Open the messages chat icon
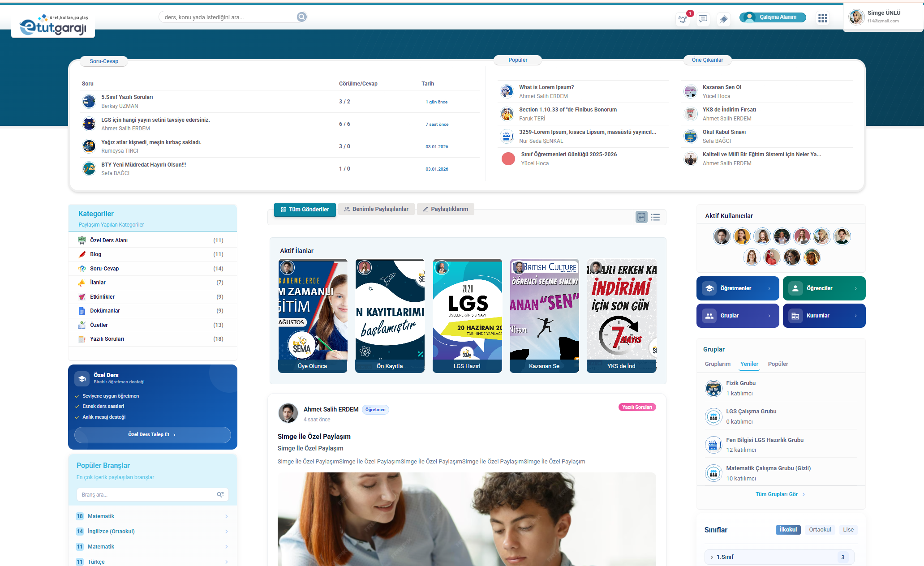The height and width of the screenshot is (566, 924). (703, 19)
